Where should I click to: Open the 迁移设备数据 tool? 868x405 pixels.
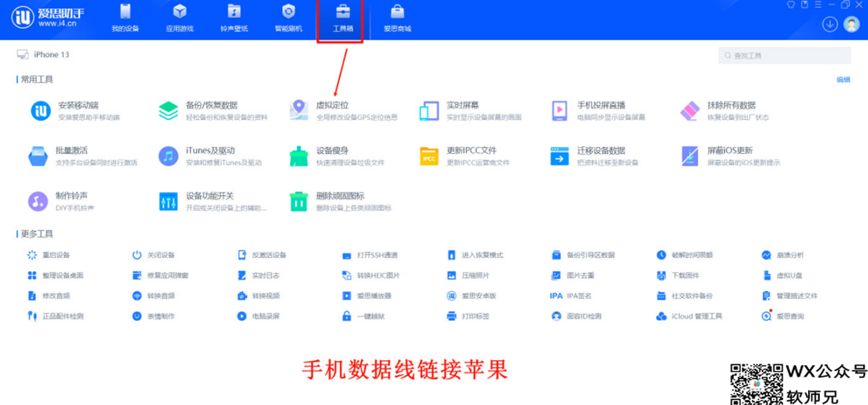point(594,156)
